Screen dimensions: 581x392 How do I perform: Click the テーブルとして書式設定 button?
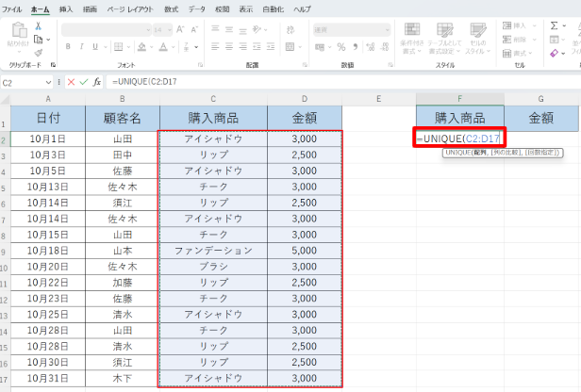pyautogui.click(x=444, y=38)
